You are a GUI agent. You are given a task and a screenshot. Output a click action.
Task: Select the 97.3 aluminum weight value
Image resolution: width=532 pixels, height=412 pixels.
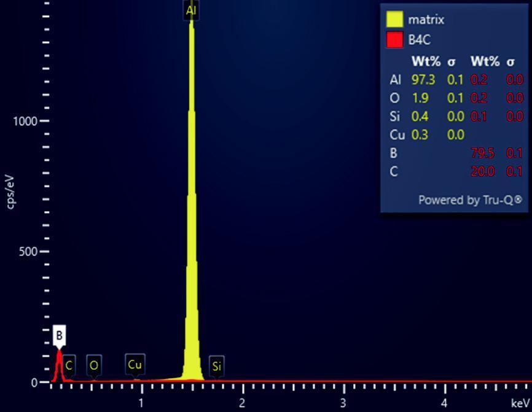pos(423,80)
